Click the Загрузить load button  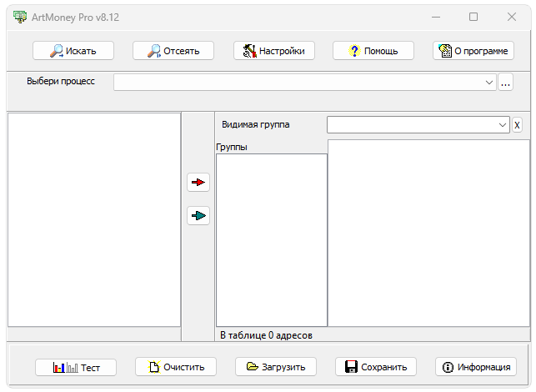click(x=276, y=367)
